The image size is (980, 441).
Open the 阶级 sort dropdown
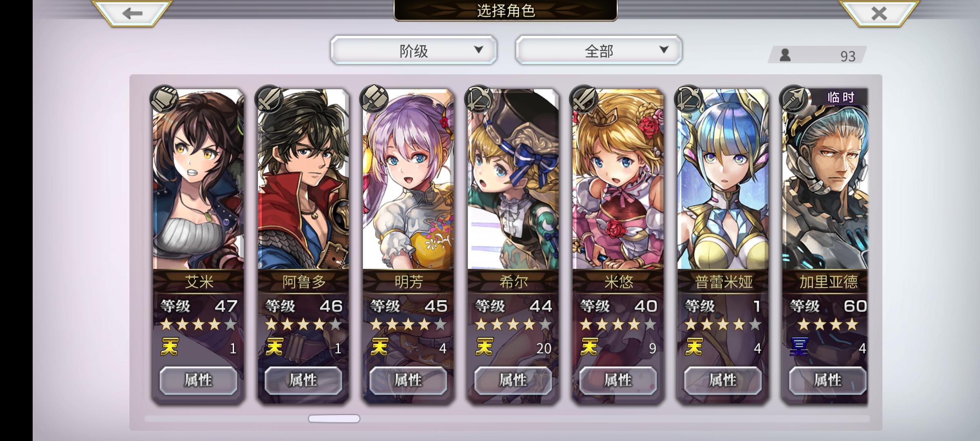pyautogui.click(x=414, y=50)
